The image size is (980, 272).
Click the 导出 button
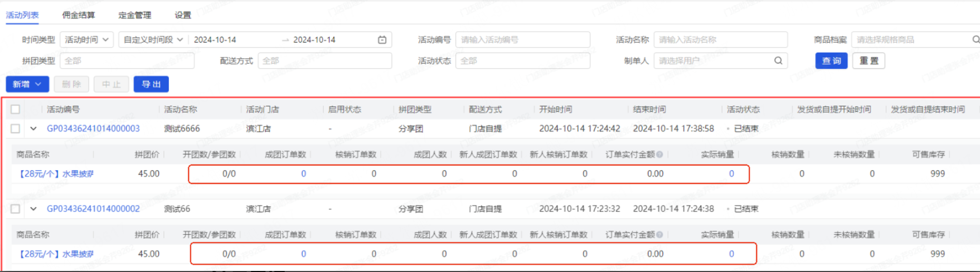[151, 84]
